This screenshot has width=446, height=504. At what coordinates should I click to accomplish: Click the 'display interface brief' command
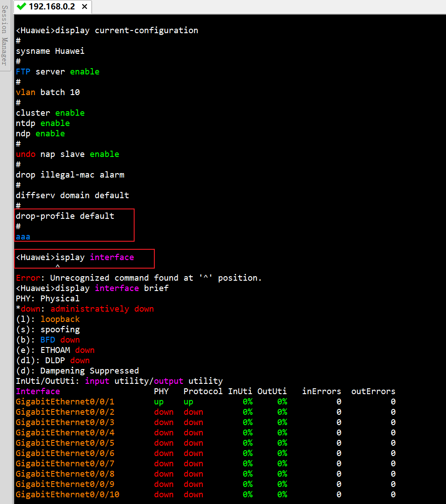tap(92, 288)
